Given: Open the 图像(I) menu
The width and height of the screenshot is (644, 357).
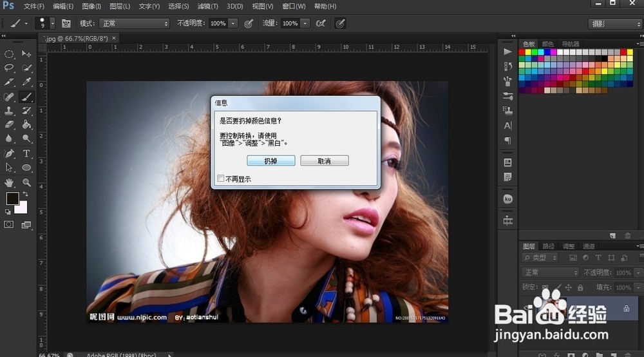Looking at the screenshot, I should (x=91, y=6).
